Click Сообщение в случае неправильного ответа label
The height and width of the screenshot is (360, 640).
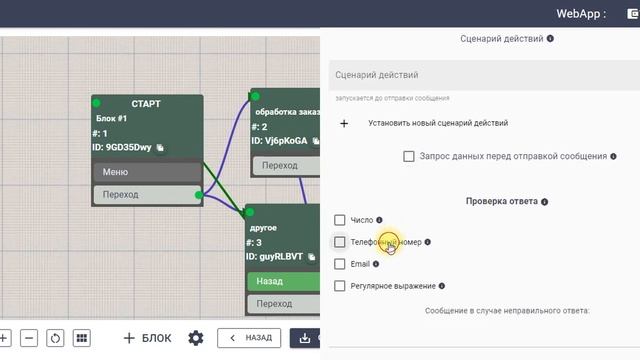pyautogui.click(x=507, y=311)
